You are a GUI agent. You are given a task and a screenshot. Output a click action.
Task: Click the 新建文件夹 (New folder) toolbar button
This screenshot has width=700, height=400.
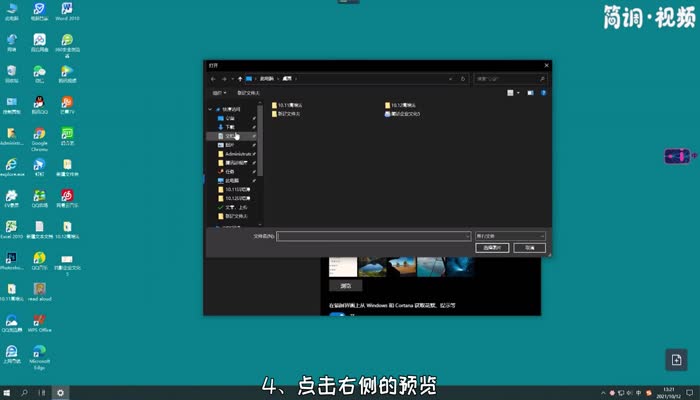click(247, 92)
